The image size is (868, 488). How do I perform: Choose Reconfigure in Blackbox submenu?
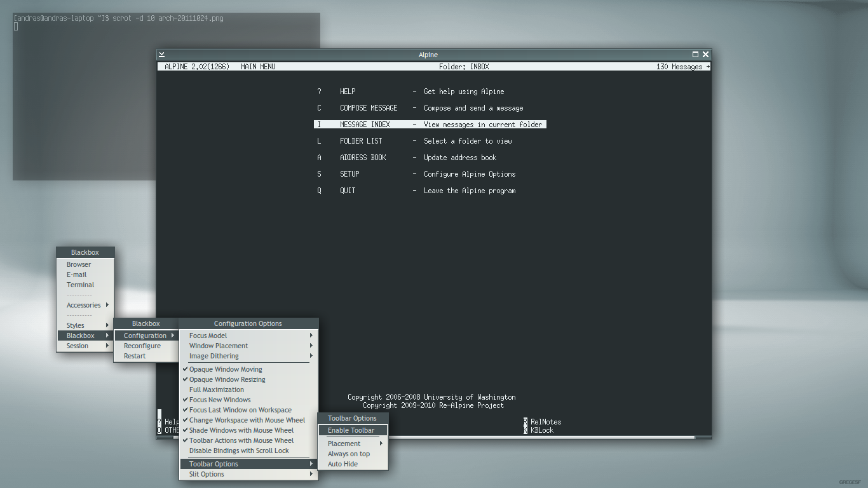(x=146, y=346)
